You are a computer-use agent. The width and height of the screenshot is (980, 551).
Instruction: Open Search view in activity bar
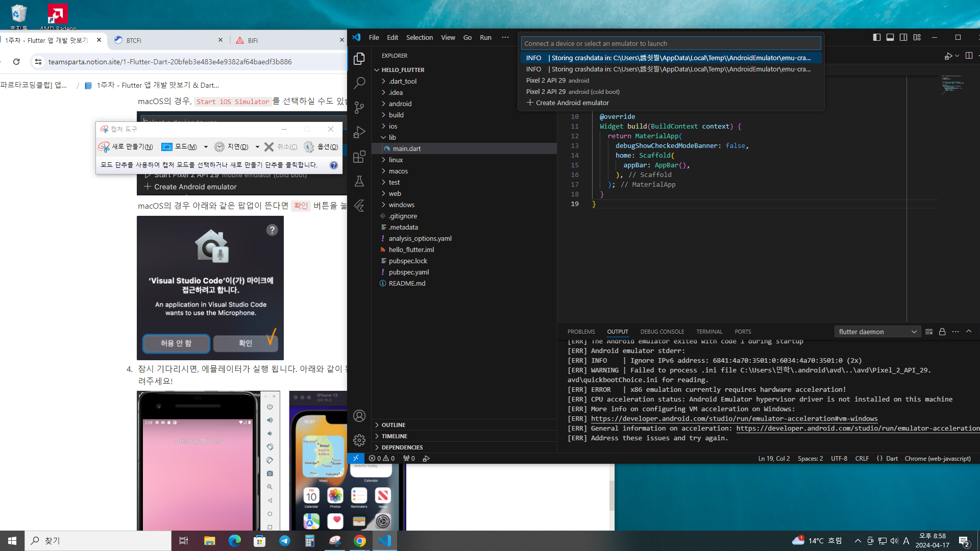click(x=359, y=83)
